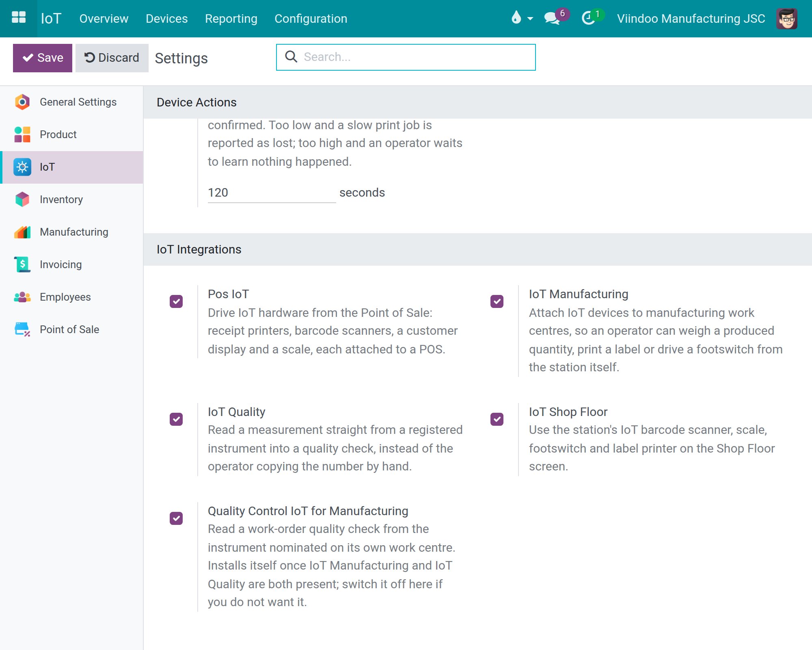Image resolution: width=812 pixels, height=650 pixels.
Task: Click the IoT Shop Floor setting title
Action: [x=568, y=412]
